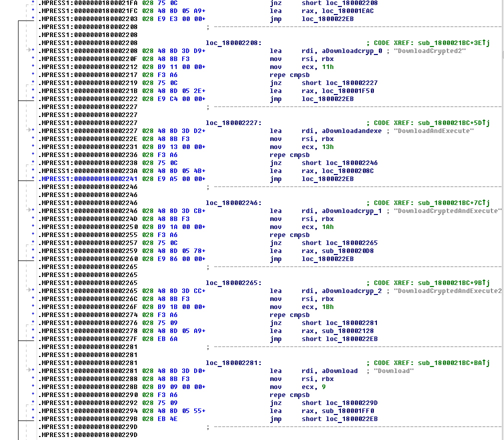Select the loc_180002265: label definition
This screenshot has height=440, width=504.
point(234,283)
